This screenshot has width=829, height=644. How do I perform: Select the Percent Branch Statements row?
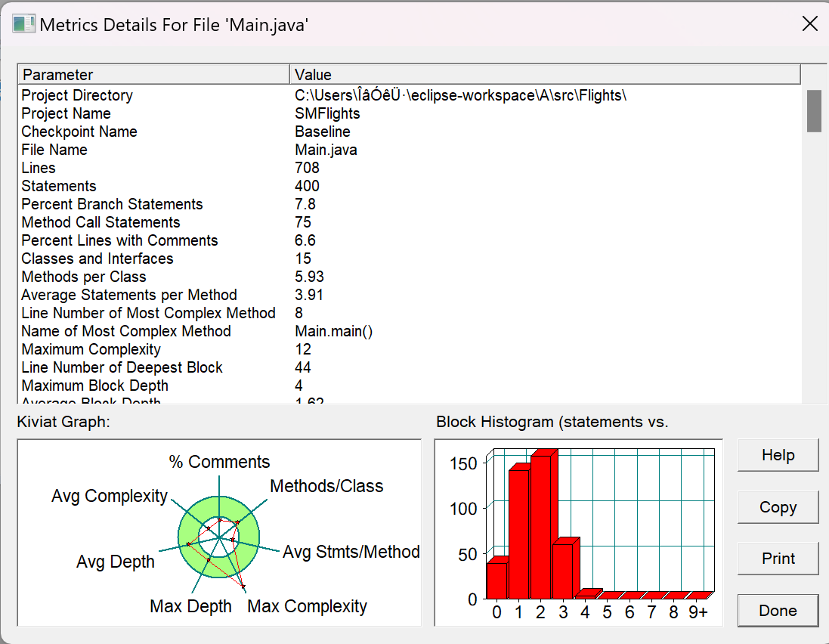click(410, 204)
